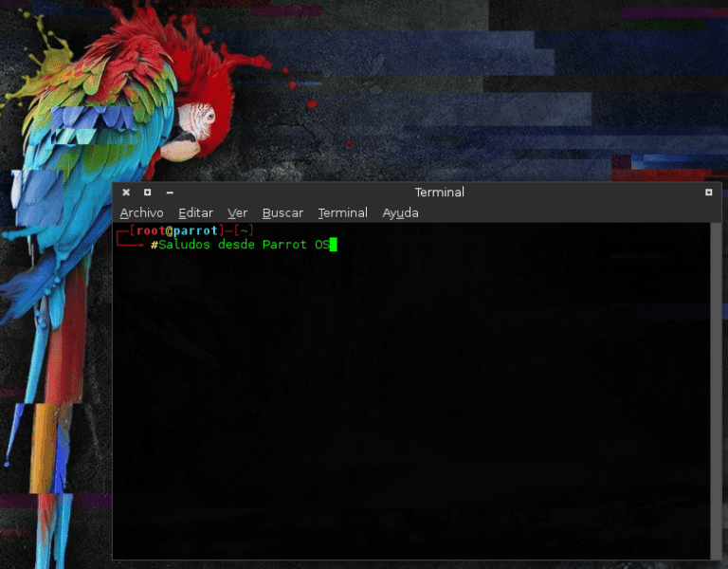Click the 'parrot' hostname in the prompt

pos(194,230)
